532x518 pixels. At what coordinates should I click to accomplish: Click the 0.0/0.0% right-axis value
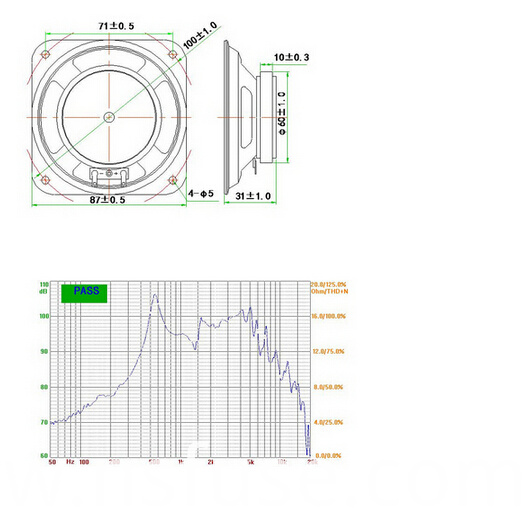point(328,456)
